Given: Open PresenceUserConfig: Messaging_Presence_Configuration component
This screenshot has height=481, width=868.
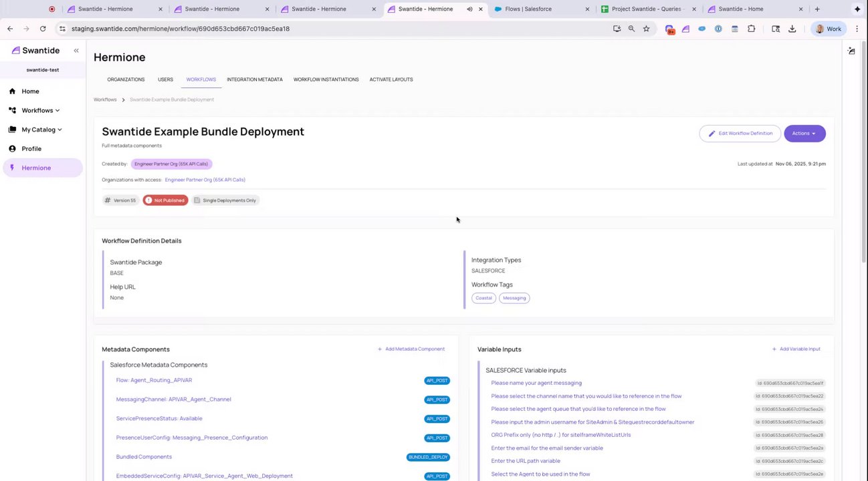Looking at the screenshot, I should tap(192, 438).
